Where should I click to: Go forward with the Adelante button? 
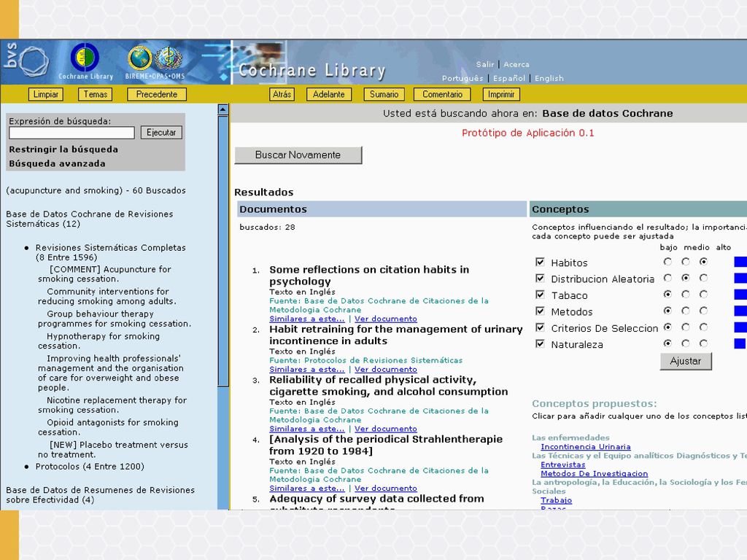click(x=329, y=94)
